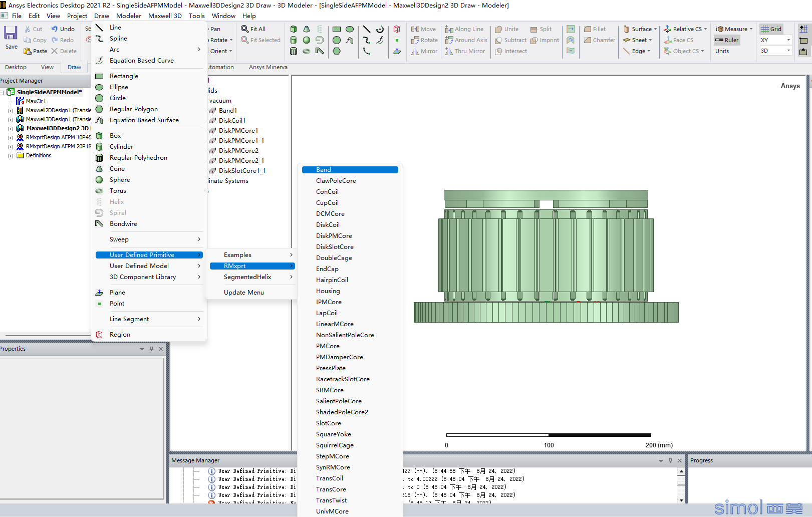Open the Relative CS dropdown

685,29
